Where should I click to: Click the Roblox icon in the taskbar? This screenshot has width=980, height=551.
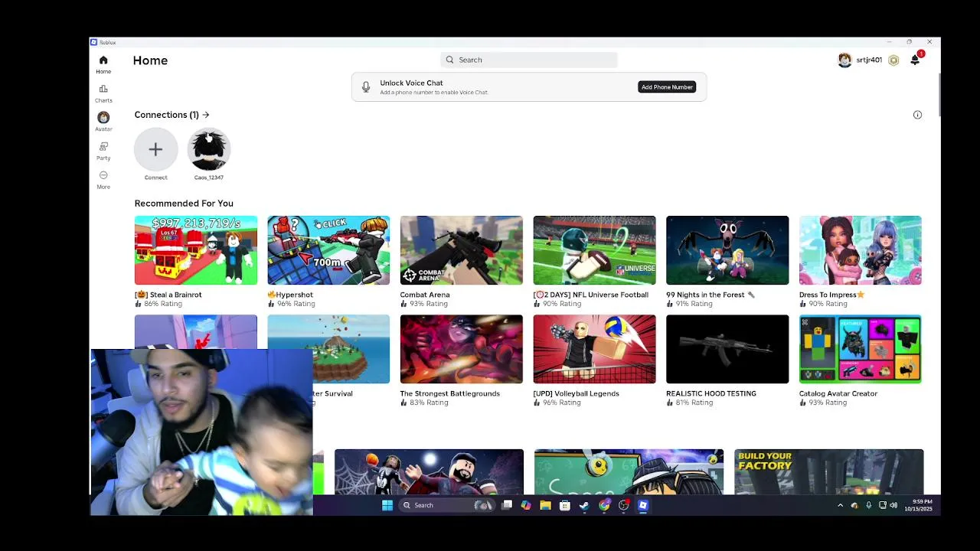pyautogui.click(x=643, y=505)
